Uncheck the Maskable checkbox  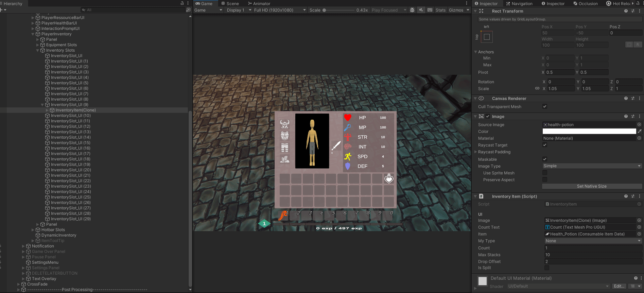pyautogui.click(x=545, y=159)
